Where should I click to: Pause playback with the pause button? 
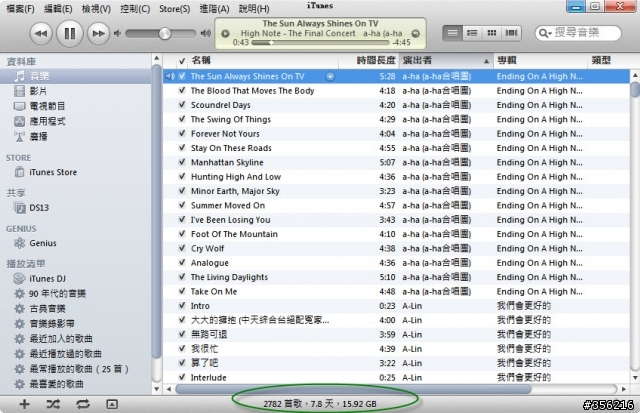click(x=70, y=33)
